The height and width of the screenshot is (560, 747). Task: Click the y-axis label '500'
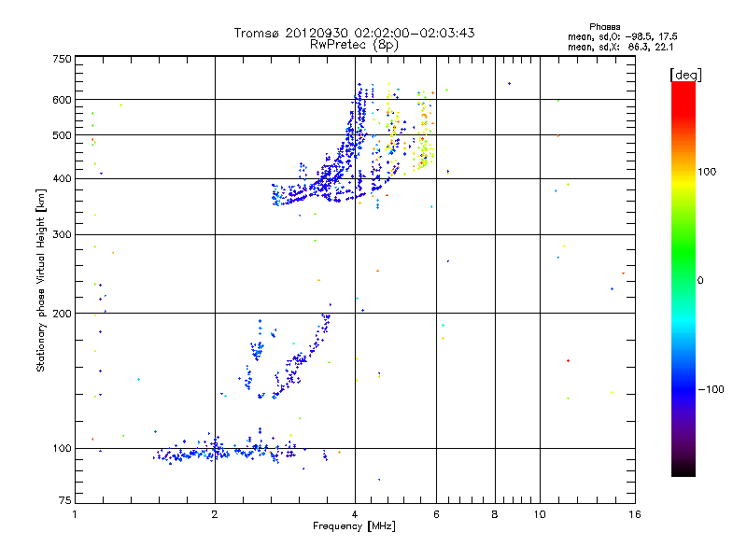pos(62,134)
